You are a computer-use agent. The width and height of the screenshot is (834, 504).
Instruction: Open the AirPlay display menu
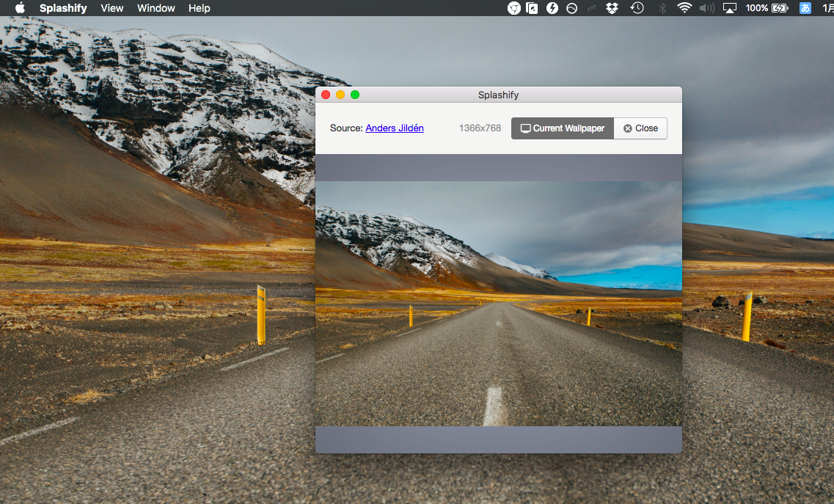point(729,8)
